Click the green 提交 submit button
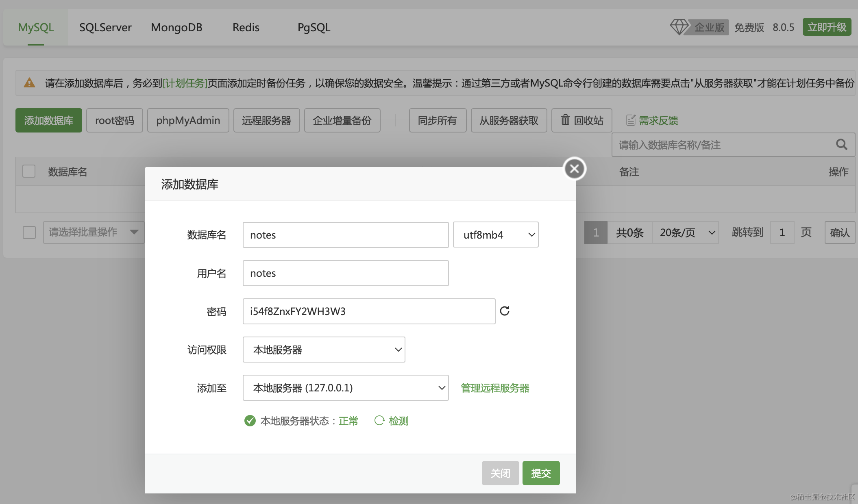This screenshot has height=504, width=858. [541, 473]
